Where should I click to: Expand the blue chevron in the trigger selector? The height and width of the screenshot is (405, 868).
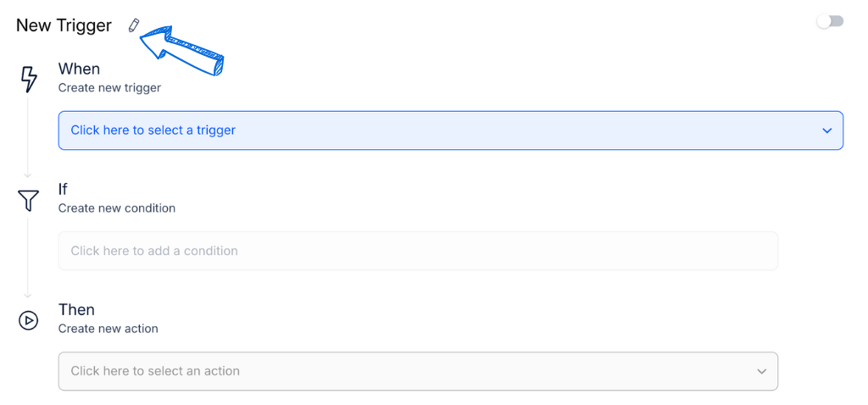pos(827,130)
